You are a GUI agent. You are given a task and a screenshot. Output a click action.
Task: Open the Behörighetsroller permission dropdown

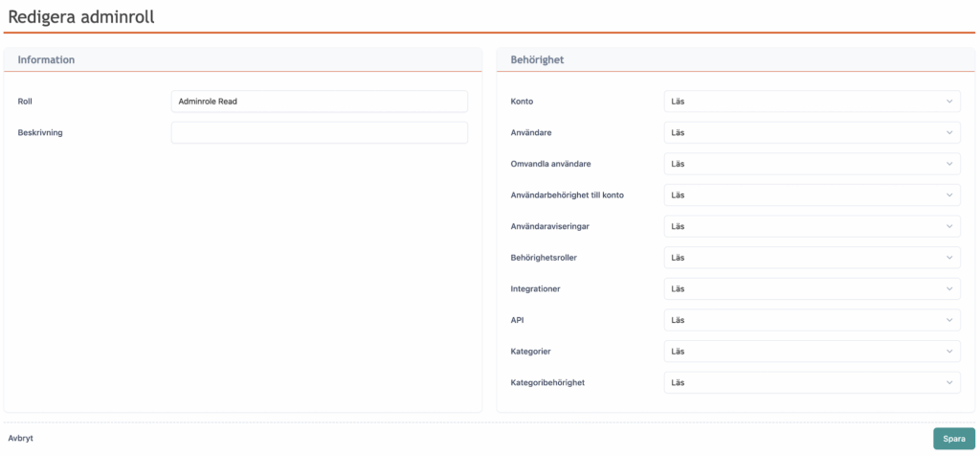coord(812,258)
